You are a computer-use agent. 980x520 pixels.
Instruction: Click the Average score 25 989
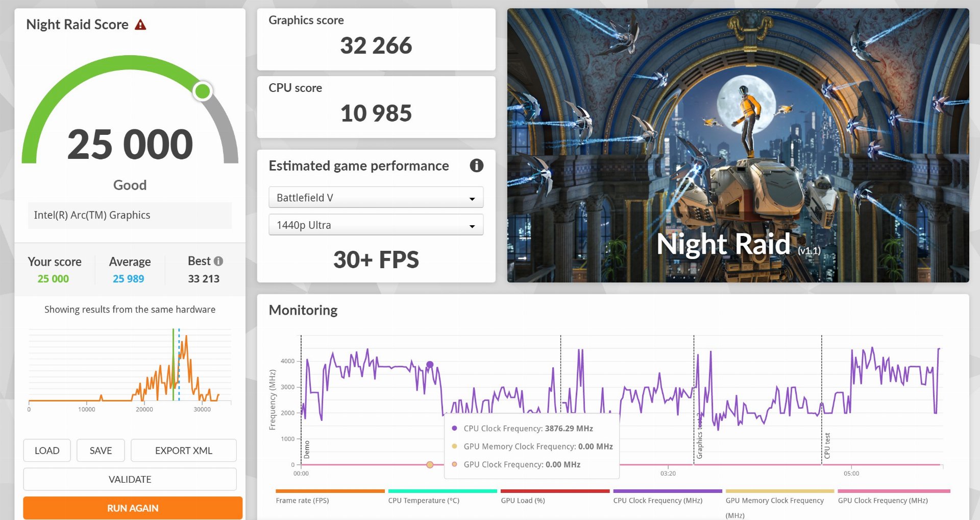[x=129, y=279]
